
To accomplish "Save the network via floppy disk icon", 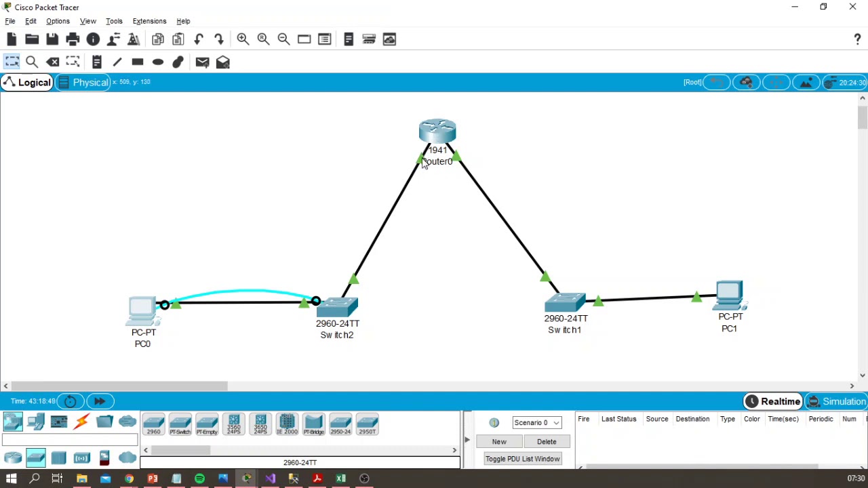I will click(52, 39).
